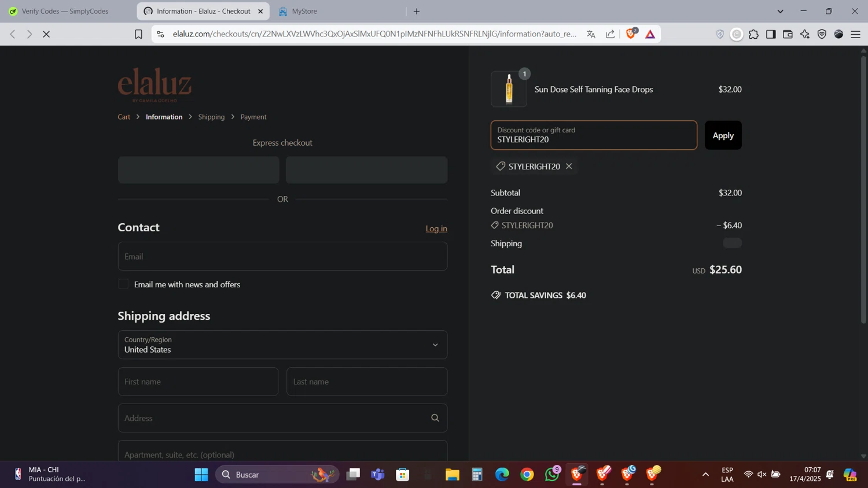Click the address search magnifier icon
868x488 pixels.
tap(435, 418)
